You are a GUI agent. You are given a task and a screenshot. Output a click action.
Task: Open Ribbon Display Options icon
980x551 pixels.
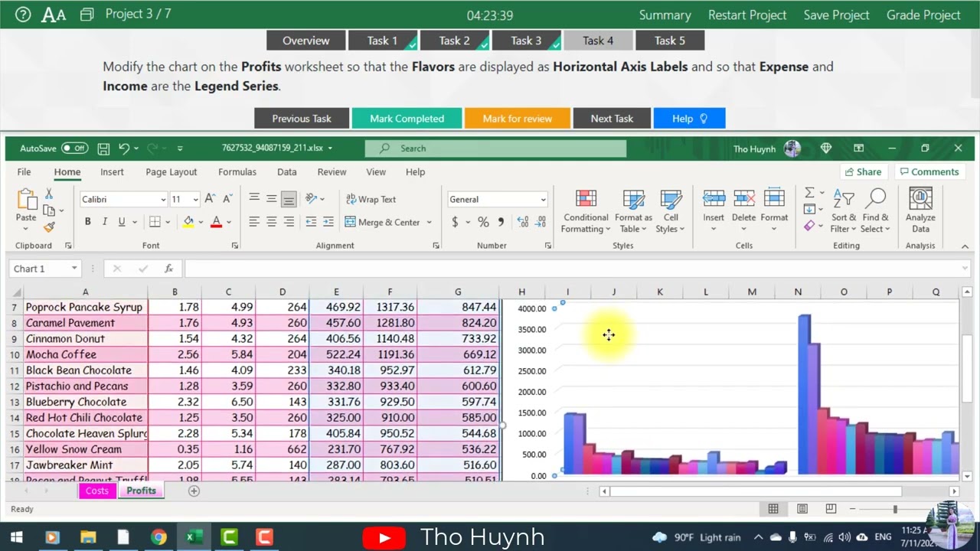click(858, 148)
